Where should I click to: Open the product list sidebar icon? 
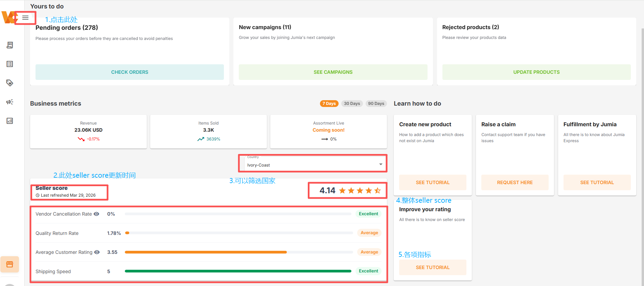coord(10,64)
